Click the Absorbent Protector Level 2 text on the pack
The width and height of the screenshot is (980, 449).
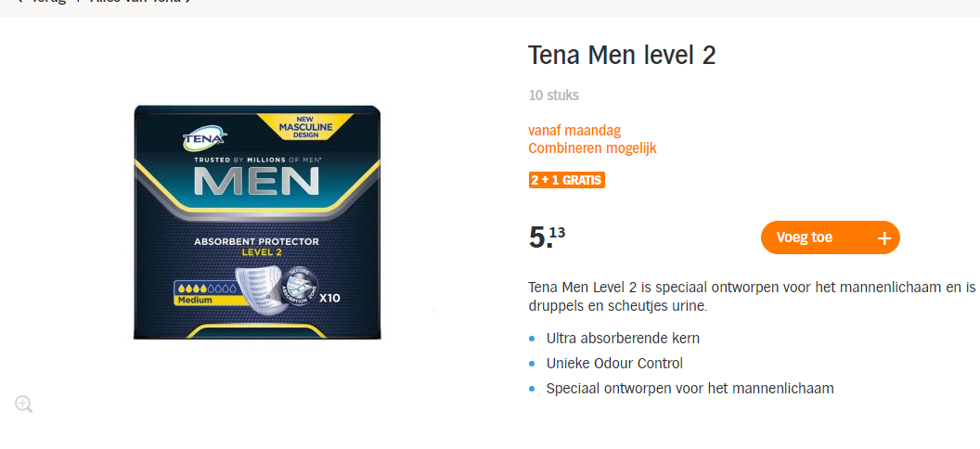(x=257, y=246)
